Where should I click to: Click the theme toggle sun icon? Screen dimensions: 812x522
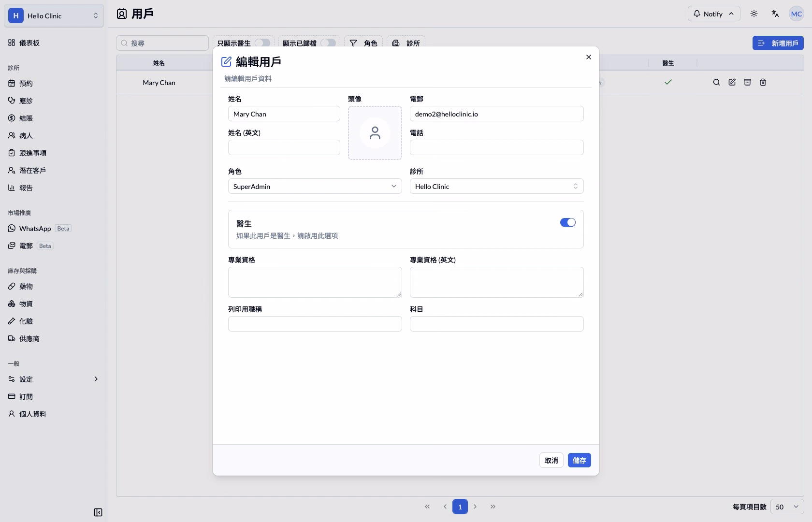coord(754,14)
